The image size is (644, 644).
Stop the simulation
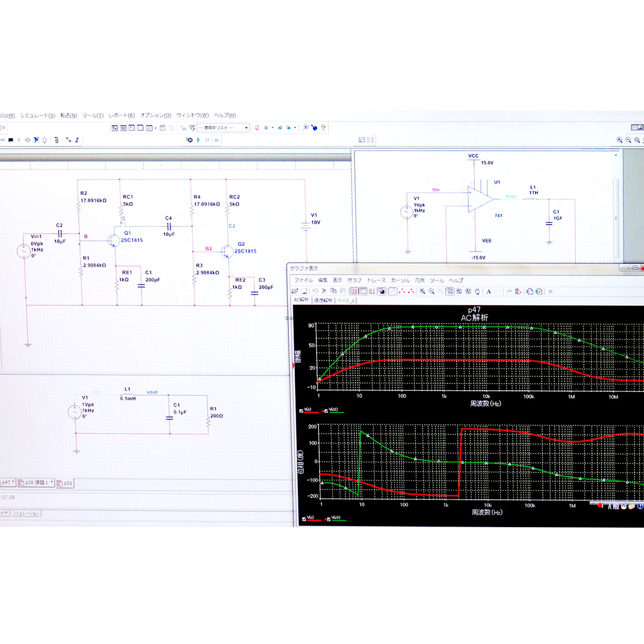216,140
